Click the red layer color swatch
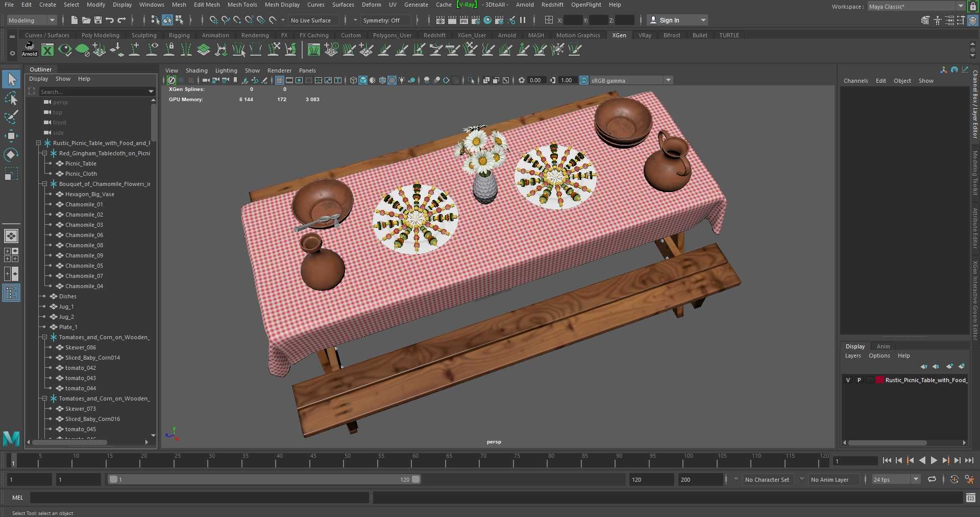 pos(880,380)
